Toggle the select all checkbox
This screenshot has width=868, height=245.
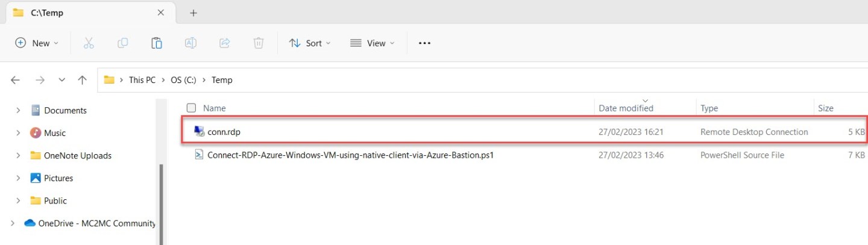191,108
